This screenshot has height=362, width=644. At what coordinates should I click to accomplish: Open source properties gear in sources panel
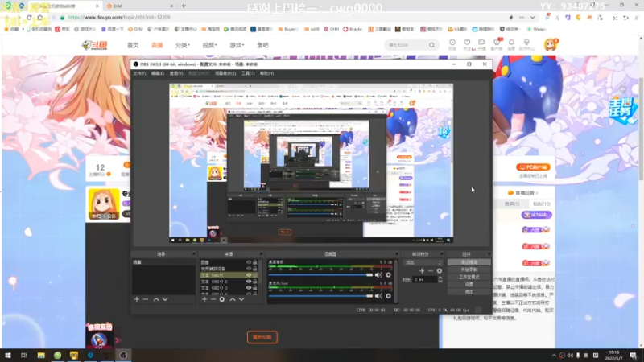[x=222, y=299]
